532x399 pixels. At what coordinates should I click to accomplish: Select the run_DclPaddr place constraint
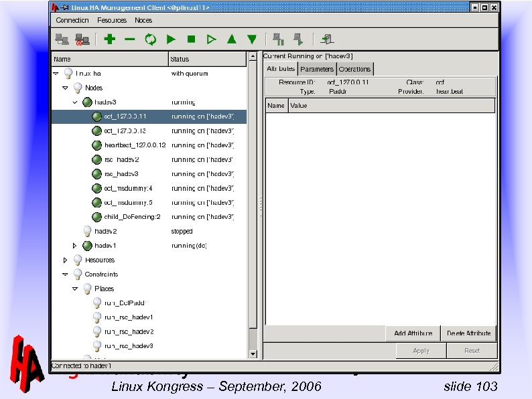(149, 303)
